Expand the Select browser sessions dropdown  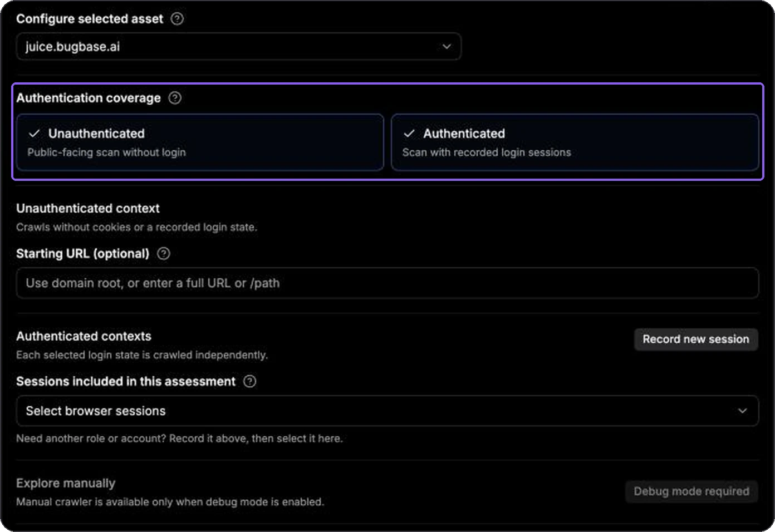387,411
